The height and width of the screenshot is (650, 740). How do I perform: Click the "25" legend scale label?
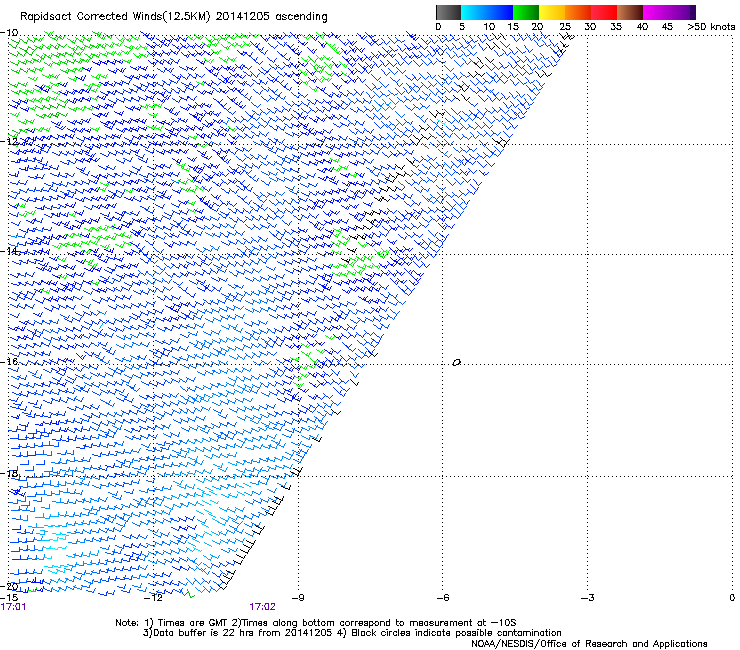click(564, 27)
